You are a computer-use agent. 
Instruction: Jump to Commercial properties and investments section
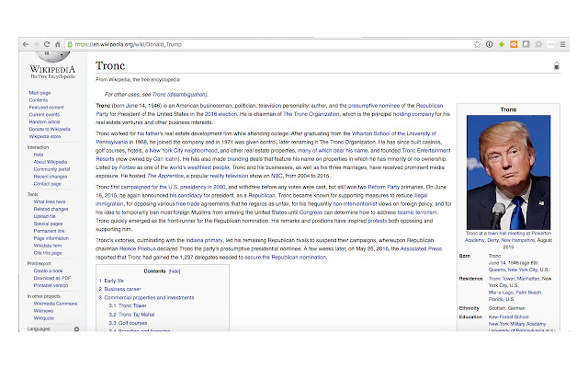(x=149, y=298)
